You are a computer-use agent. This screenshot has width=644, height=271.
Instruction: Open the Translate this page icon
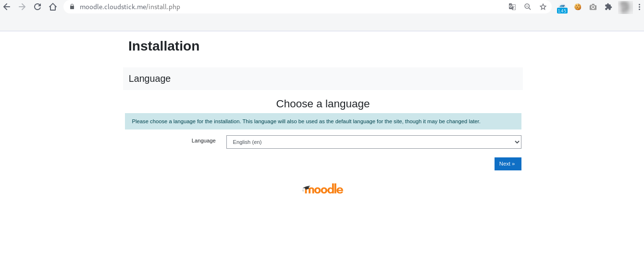(x=512, y=7)
